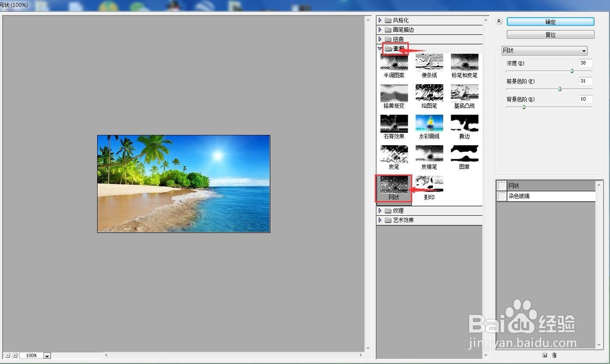Image resolution: width=610 pixels, height=364 pixels.
Task: Click the delete effect layer trash icon
Action: coord(554,355)
